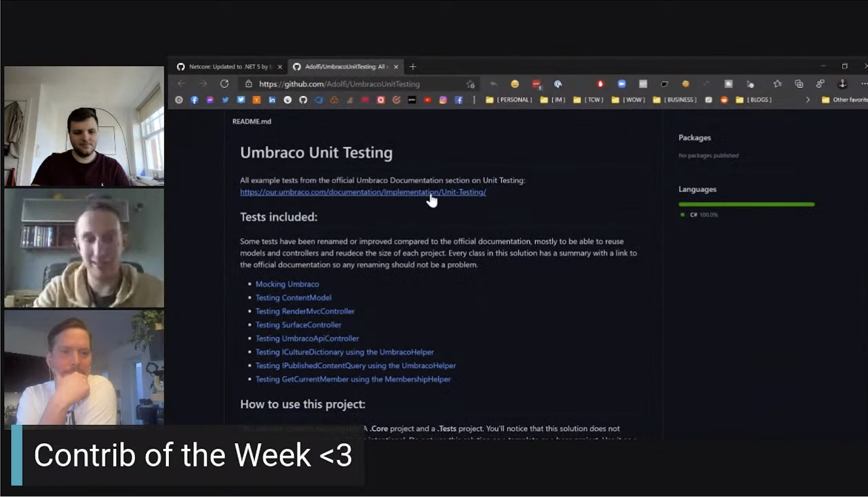868x497 pixels.
Task: Open the Favorites list toolbar icon
Action: pyautogui.click(x=777, y=84)
